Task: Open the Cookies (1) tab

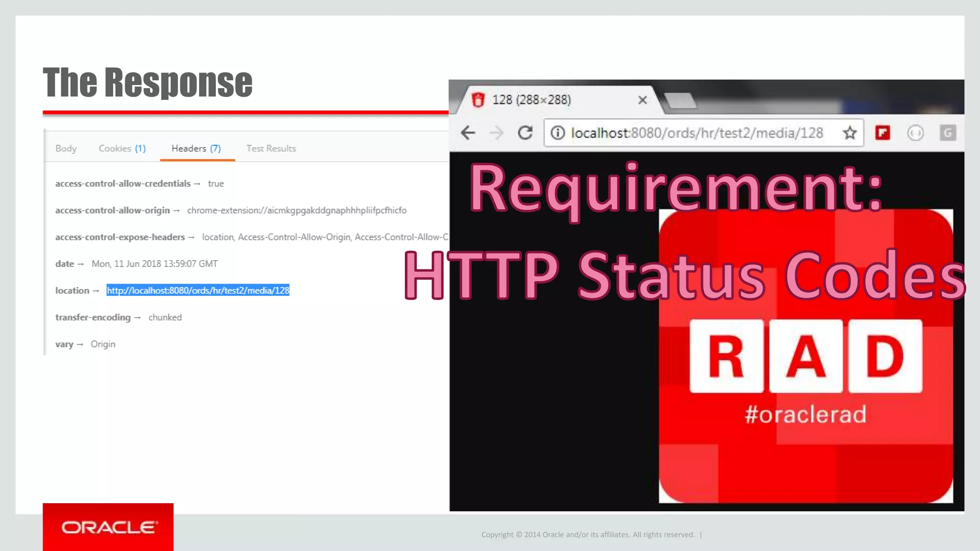Action: 122,148
